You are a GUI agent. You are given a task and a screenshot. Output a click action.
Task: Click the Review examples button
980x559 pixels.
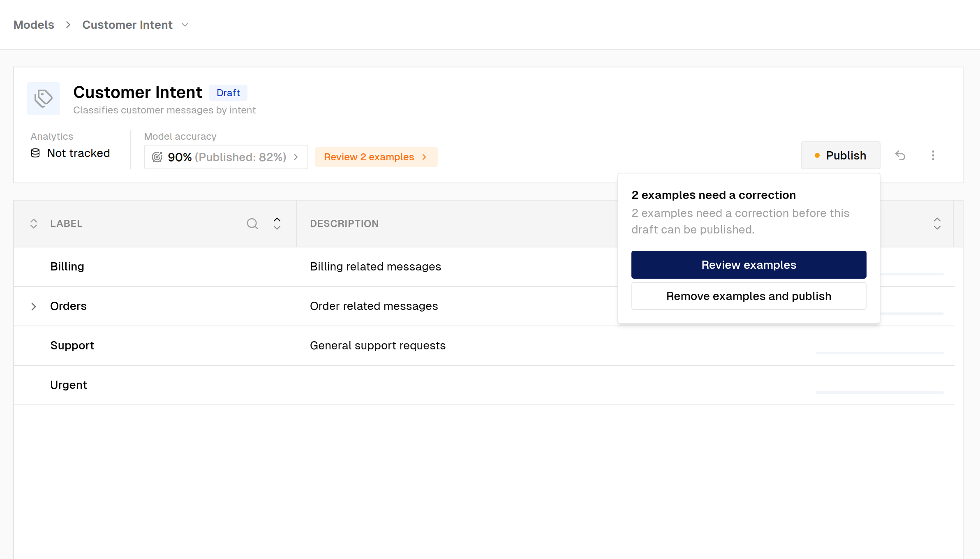749,265
